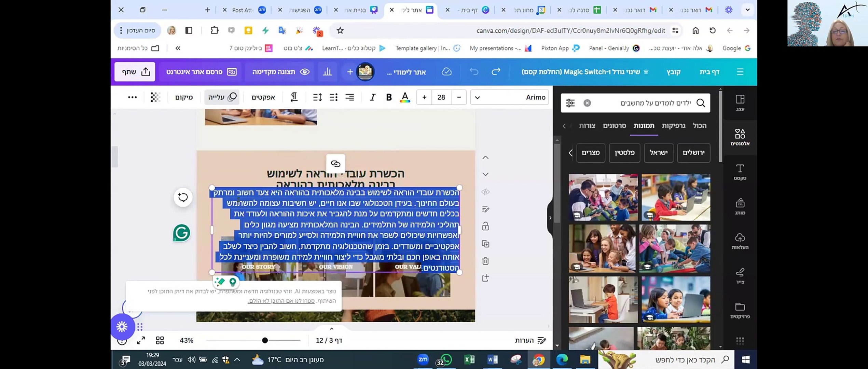The width and height of the screenshot is (868, 369).
Task: Duplicate the selected text box
Action: tap(485, 244)
